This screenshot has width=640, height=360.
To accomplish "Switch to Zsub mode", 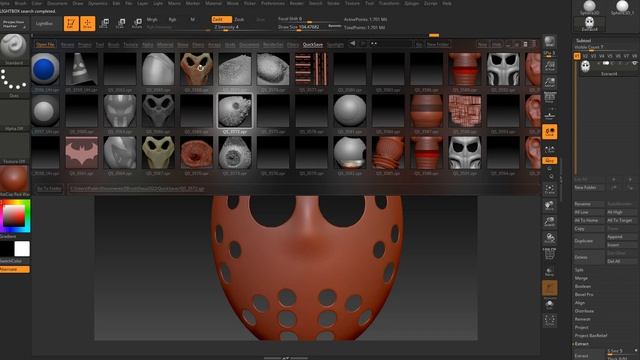I will click(x=240, y=19).
